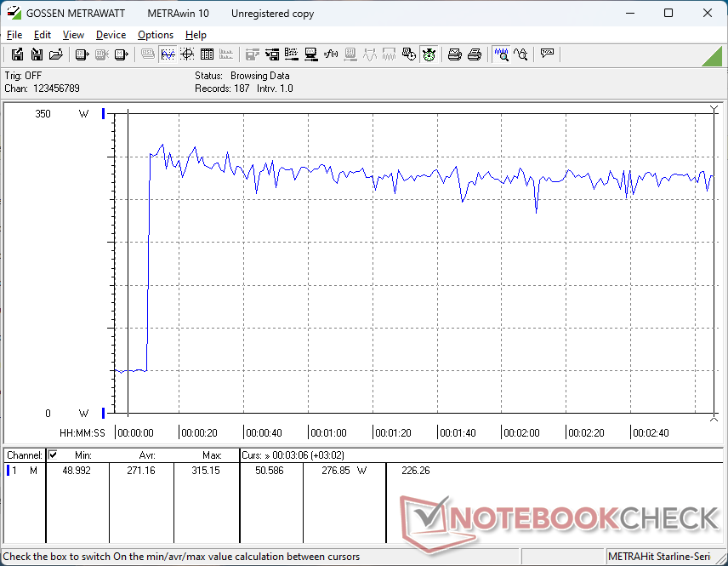
Task: Switch to the table view icon
Action: (x=207, y=54)
